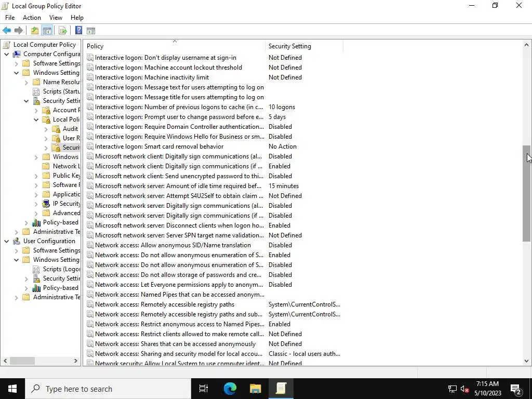Image resolution: width=532 pixels, height=399 pixels.
Task: Sort by the Security Setting column header
Action: 304,46
